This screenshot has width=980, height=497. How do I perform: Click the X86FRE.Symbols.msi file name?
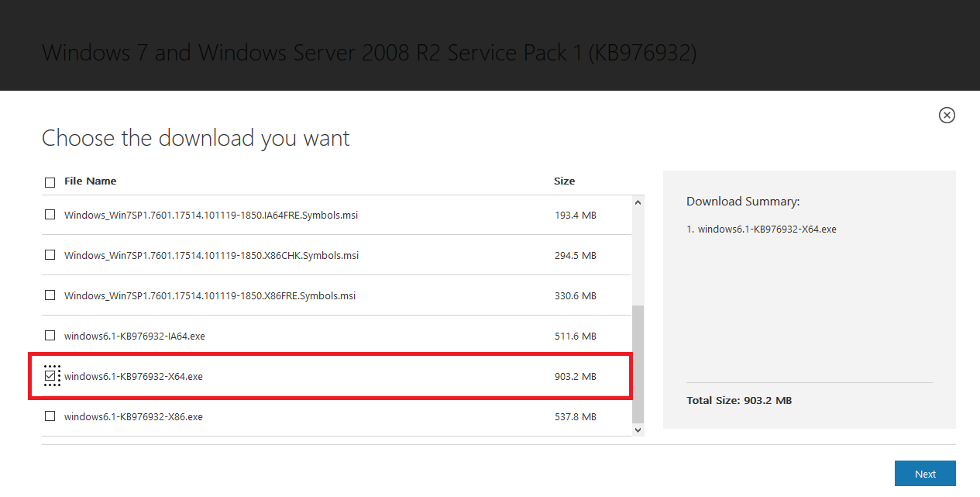(x=210, y=295)
